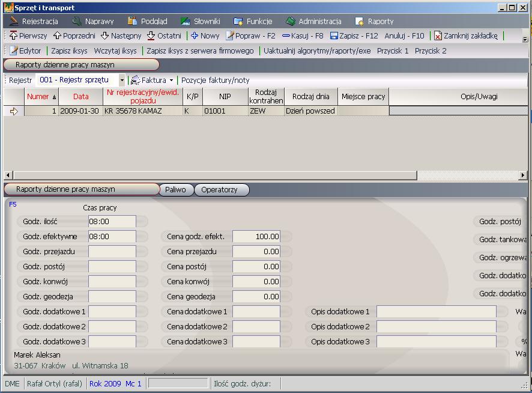Open the Raporty menu

coord(374,22)
